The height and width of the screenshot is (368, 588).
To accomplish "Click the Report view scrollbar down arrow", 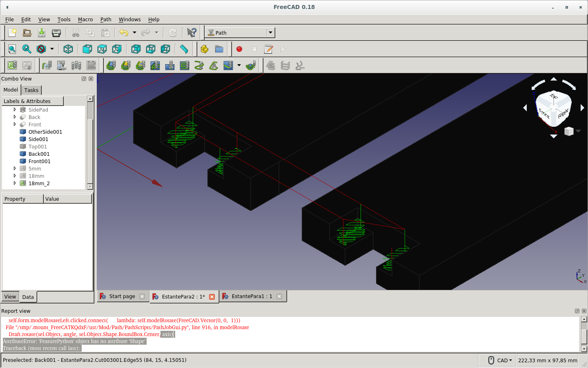I will point(584,349).
